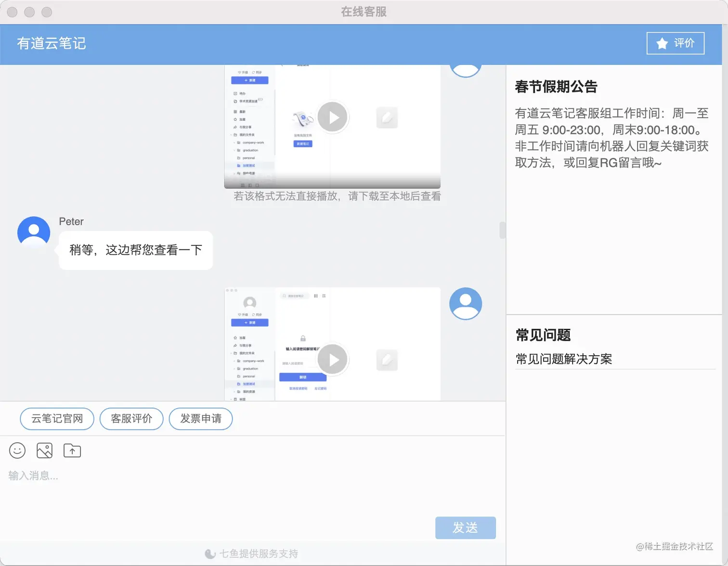Viewport: 728px width, 566px height.
Task: Click the 七鱼提供服务支持 footer text
Action: coord(259,554)
